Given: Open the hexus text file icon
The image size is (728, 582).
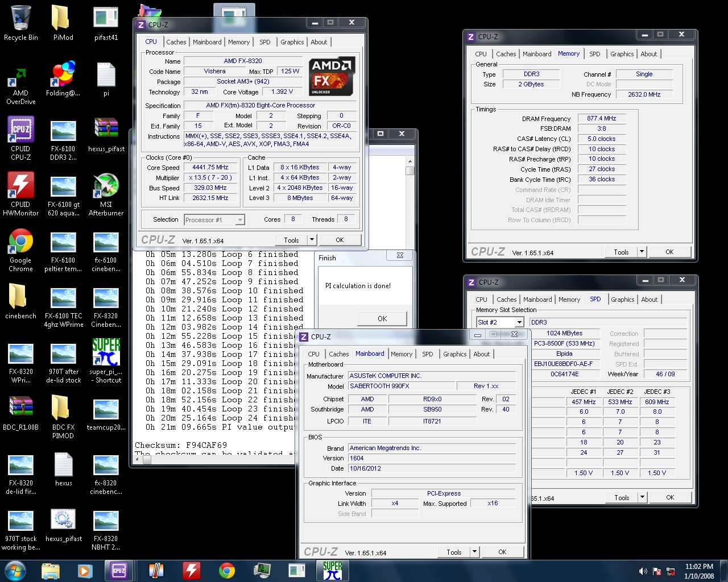Looking at the screenshot, I should coord(63,469).
